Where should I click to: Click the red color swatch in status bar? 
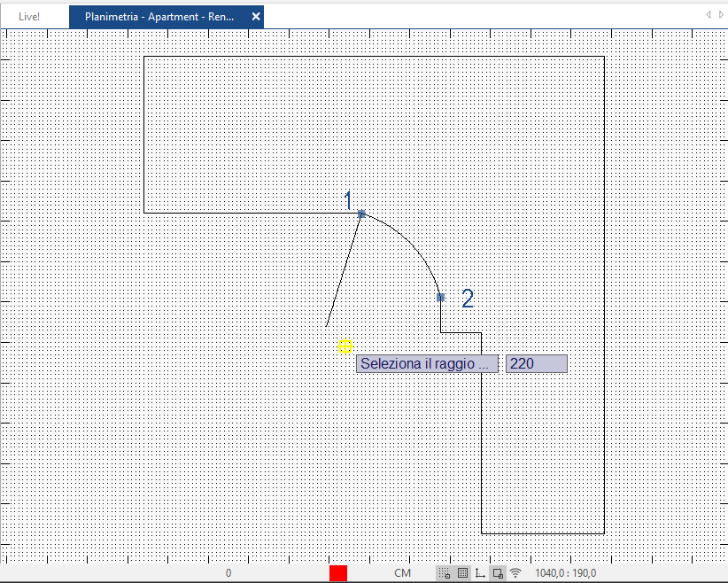[x=338, y=573]
